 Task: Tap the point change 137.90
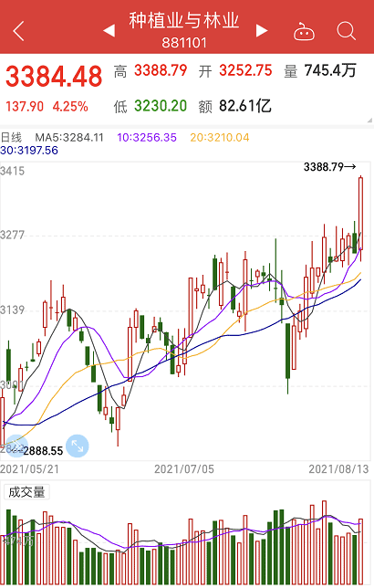pyautogui.click(x=25, y=107)
